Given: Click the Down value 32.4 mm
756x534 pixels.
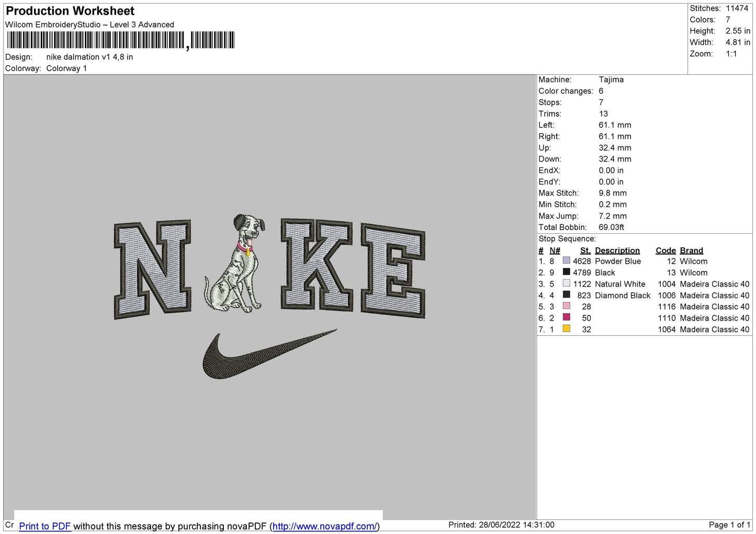Looking at the screenshot, I should coord(615,159).
